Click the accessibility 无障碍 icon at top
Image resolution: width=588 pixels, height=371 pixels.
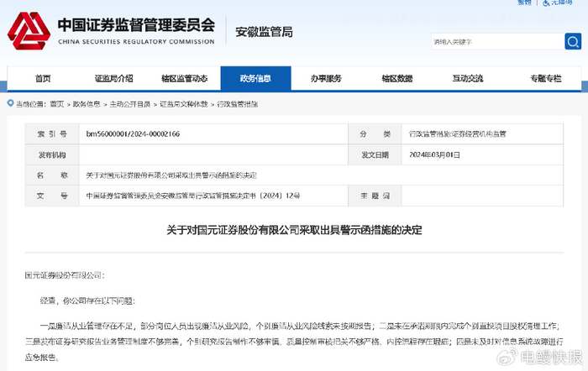546,3
